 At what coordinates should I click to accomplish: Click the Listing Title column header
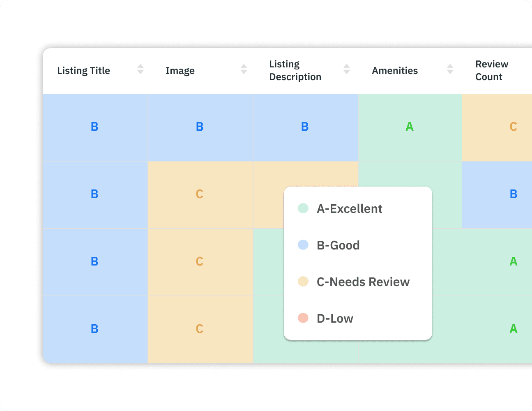[84, 71]
